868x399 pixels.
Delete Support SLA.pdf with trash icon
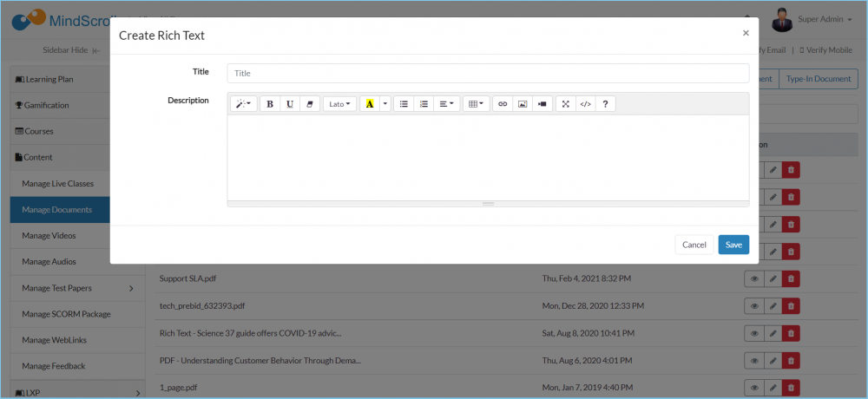(x=791, y=279)
